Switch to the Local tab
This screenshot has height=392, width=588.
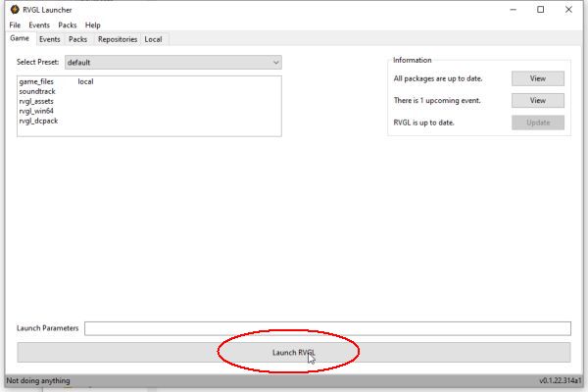pos(154,39)
